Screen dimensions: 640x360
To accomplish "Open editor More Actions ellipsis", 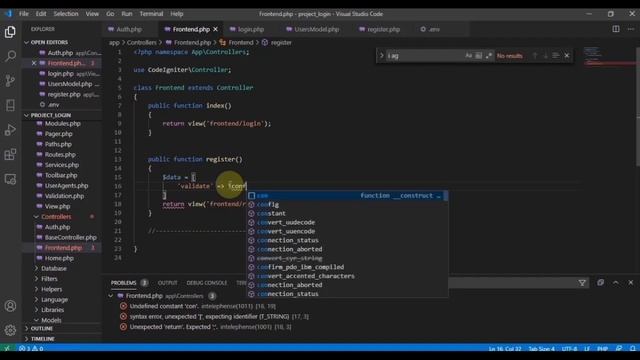I will [x=631, y=29].
